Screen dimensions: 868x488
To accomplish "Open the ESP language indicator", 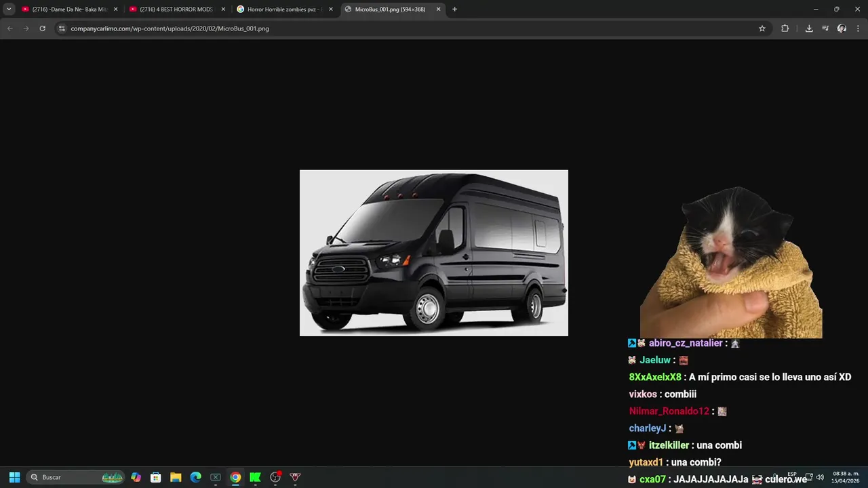I will [792, 474].
